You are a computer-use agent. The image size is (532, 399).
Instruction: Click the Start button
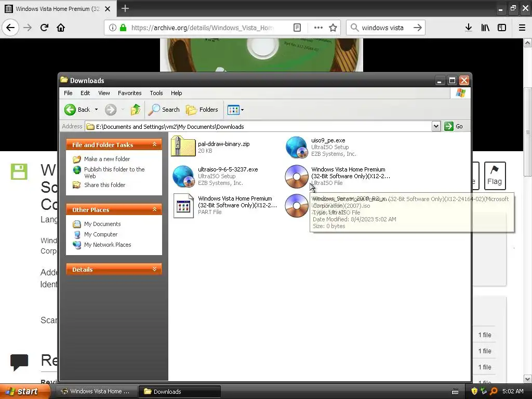click(x=25, y=392)
